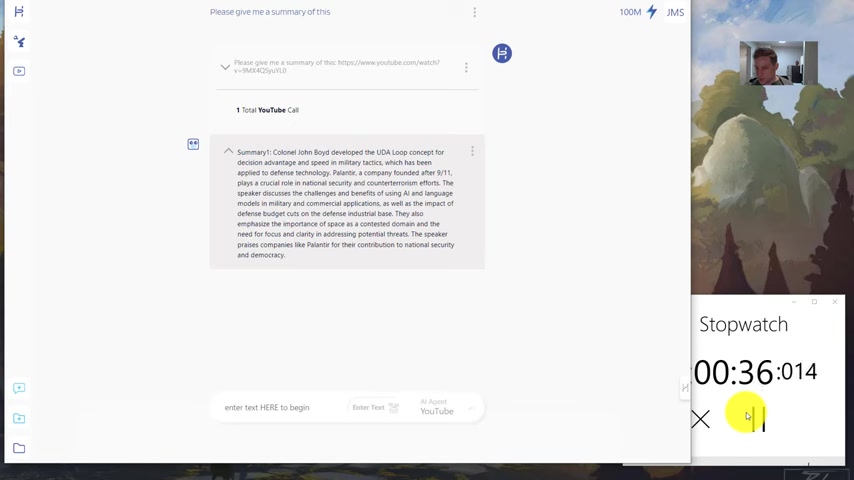Image resolution: width=854 pixels, height=480 pixels.
Task: Click the '1 Total YouTube Call' text
Action: (267, 110)
